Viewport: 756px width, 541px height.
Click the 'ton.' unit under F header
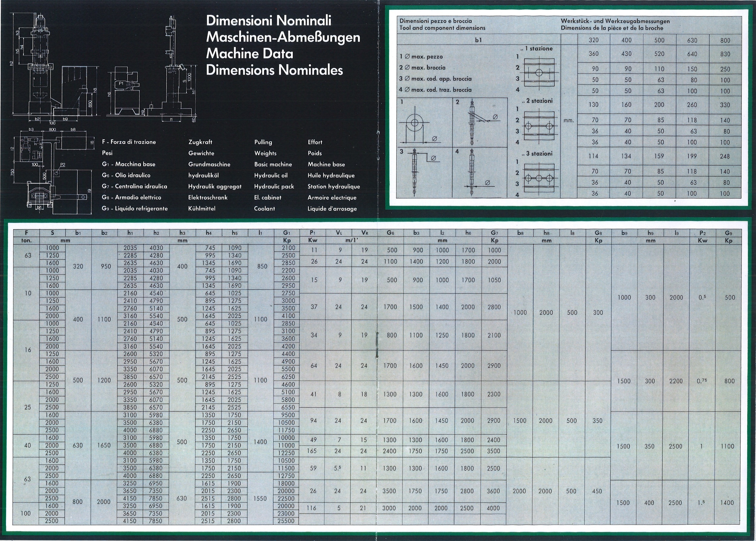[x=27, y=240]
